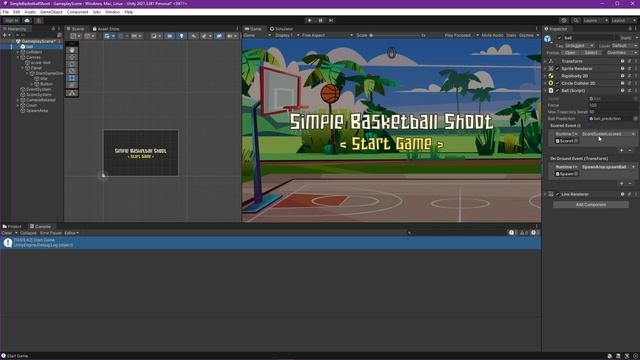Toggle 2D view mode in the Scene toolbar
Viewport: 640px width, 360px height.
click(170, 36)
